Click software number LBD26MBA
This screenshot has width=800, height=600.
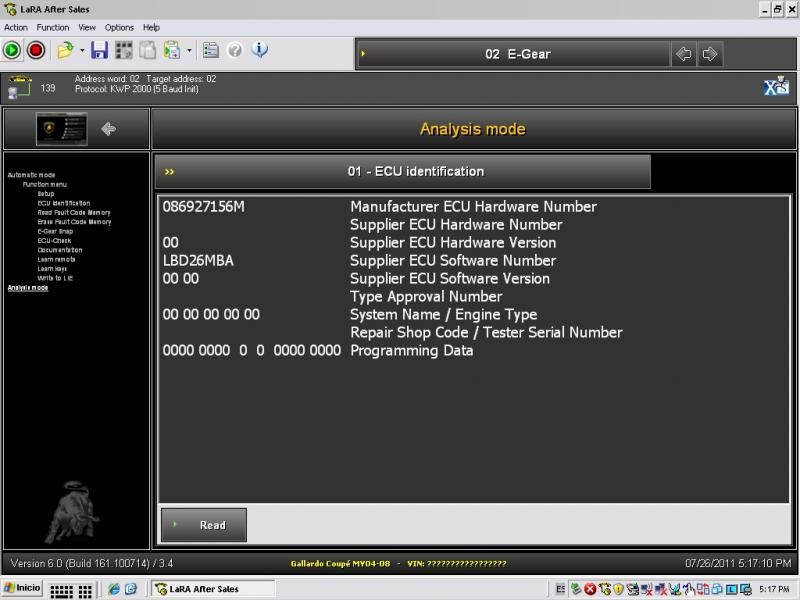click(198, 261)
